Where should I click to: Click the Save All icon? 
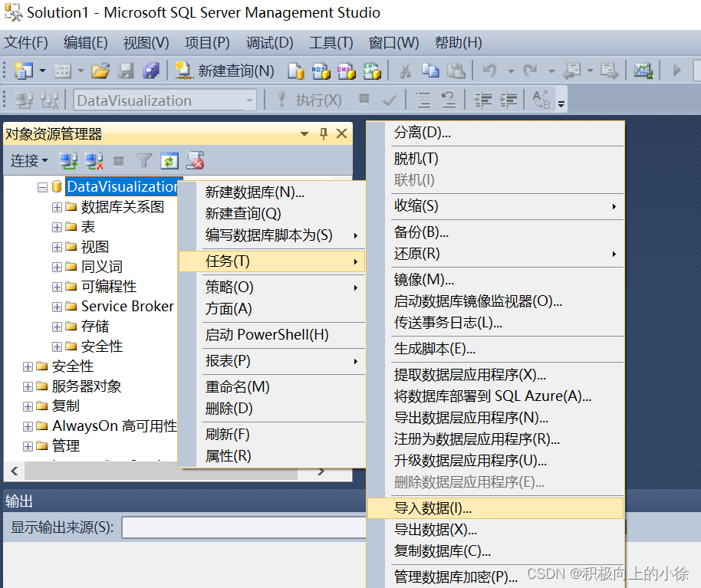(x=150, y=71)
